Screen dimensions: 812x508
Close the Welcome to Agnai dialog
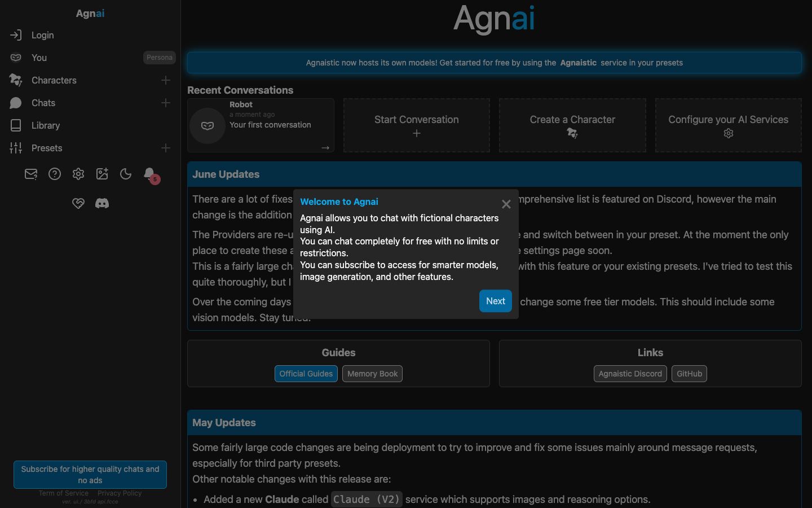pos(506,204)
